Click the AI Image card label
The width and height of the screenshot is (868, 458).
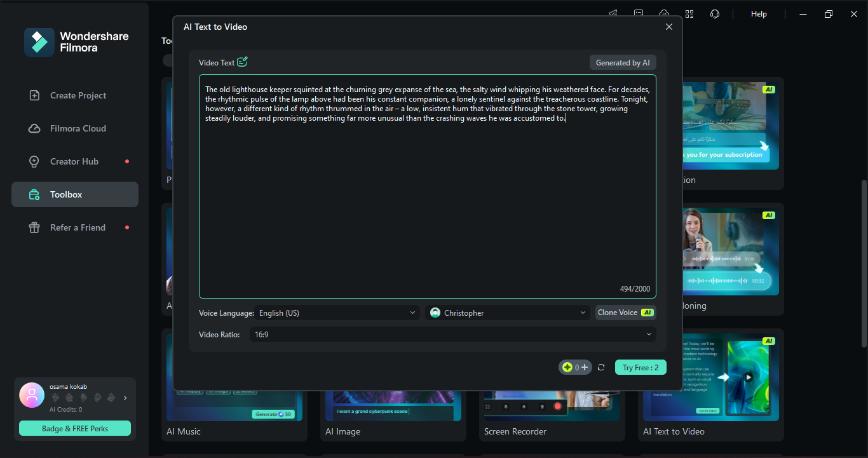click(x=342, y=431)
